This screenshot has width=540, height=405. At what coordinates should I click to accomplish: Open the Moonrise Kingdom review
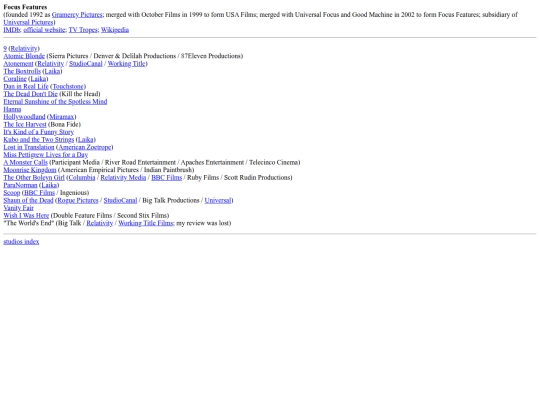click(x=30, y=170)
